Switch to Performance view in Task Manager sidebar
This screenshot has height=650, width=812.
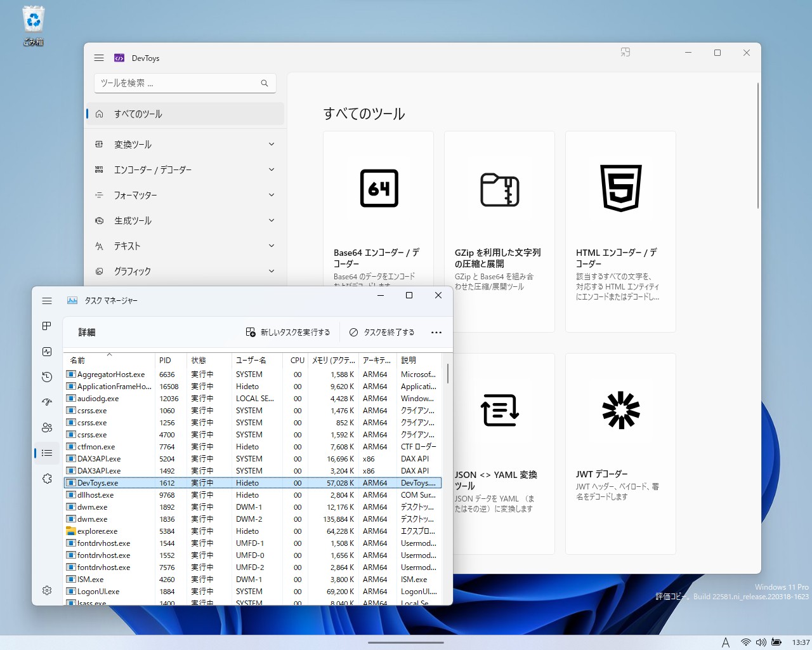tap(46, 351)
